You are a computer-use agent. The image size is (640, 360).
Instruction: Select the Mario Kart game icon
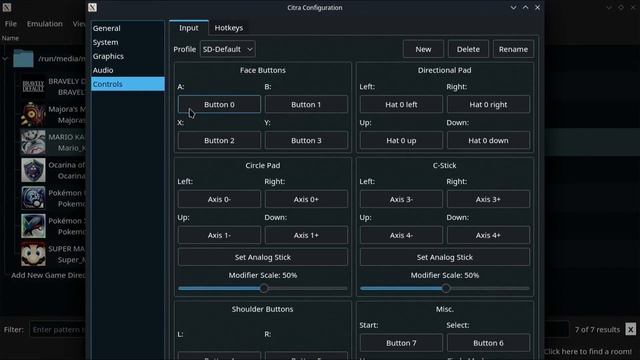point(33,142)
